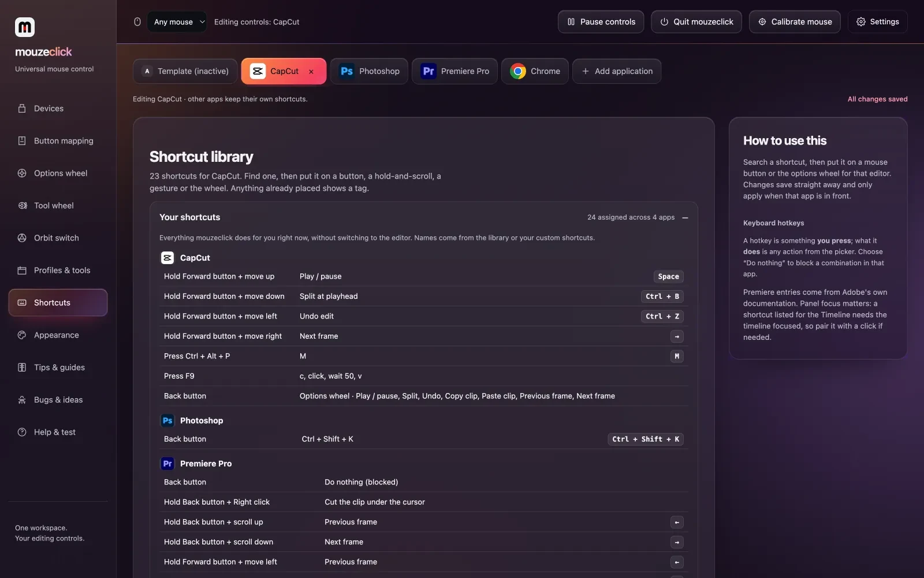Click the Orbit switch sidebar icon
Viewport: 924px width, 578px height.
coord(22,238)
